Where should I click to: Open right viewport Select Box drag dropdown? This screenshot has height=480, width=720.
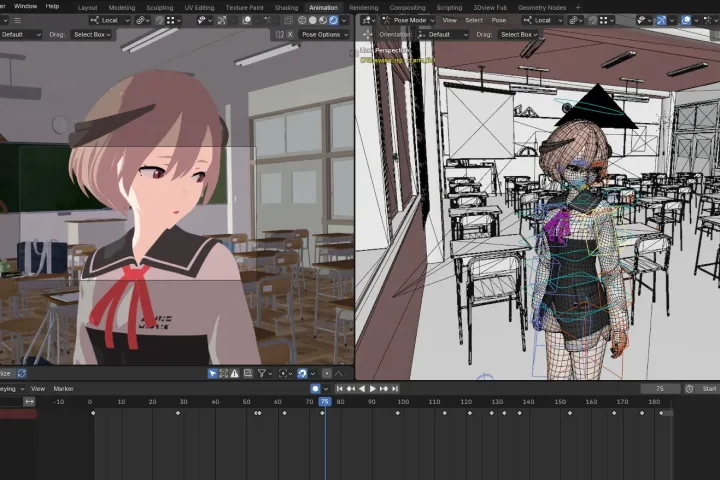(518, 34)
